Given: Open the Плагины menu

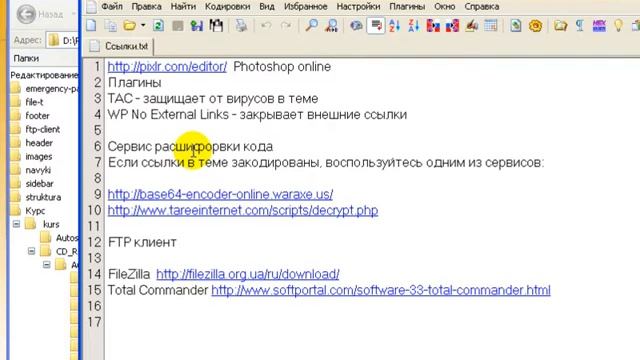Looking at the screenshot, I should (x=407, y=7).
